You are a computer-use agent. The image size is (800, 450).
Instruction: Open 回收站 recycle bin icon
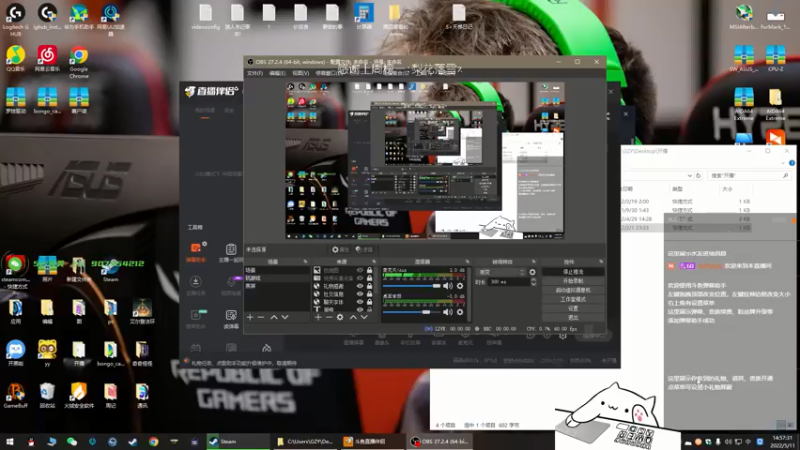[x=47, y=395]
